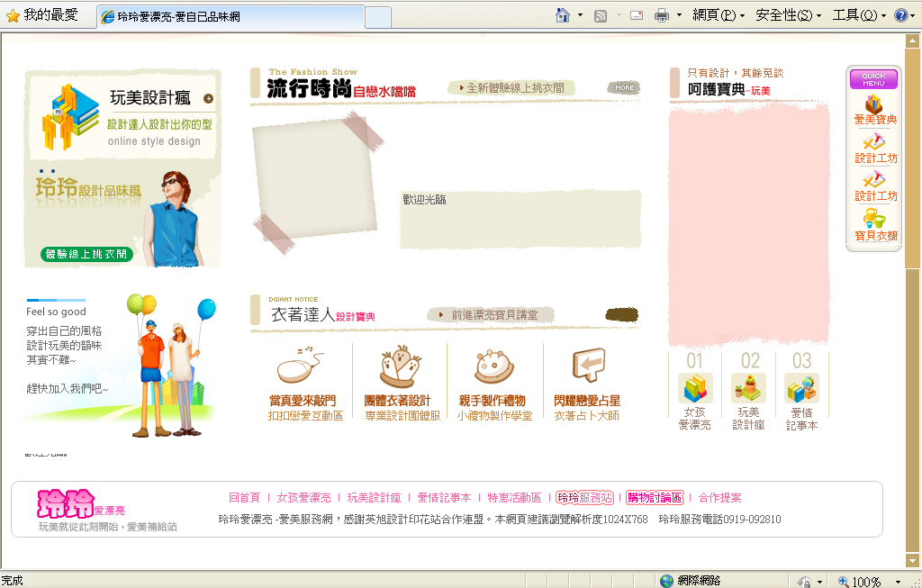The width and height of the screenshot is (922, 588).
Task: Click the MORE button beside 流行時尚
Action: pyautogui.click(x=624, y=87)
